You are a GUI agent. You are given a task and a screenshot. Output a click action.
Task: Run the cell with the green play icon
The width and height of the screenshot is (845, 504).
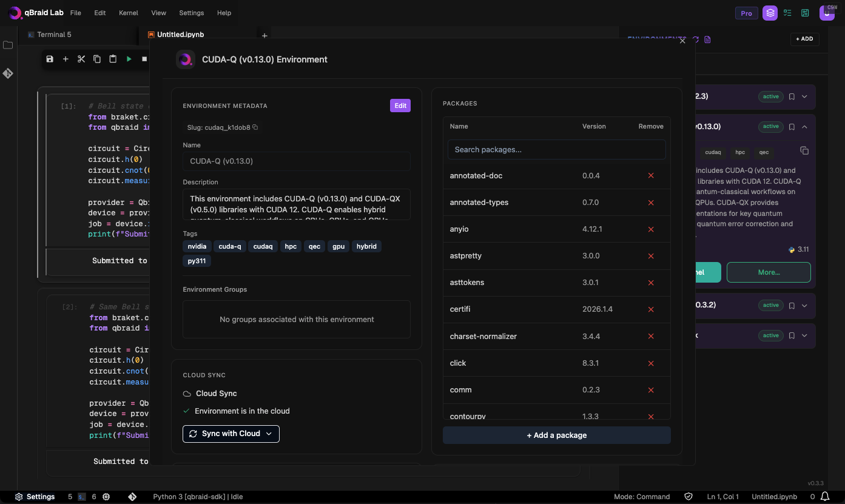[129, 59]
